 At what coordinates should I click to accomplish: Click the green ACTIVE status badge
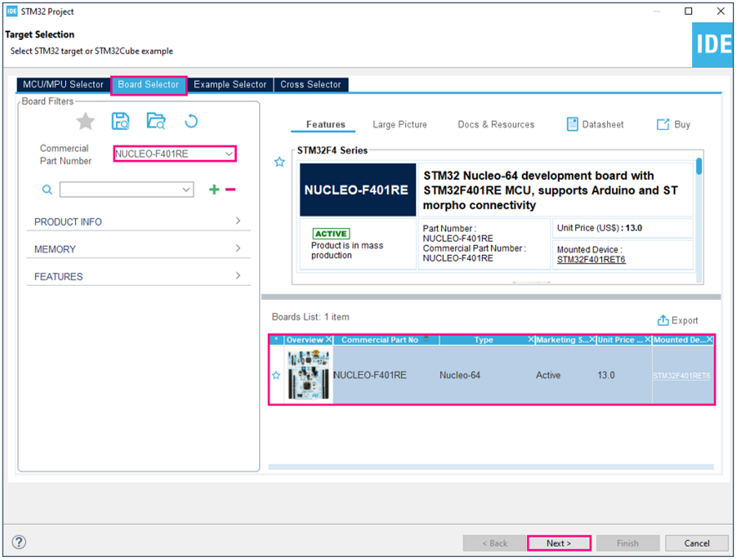click(x=331, y=233)
